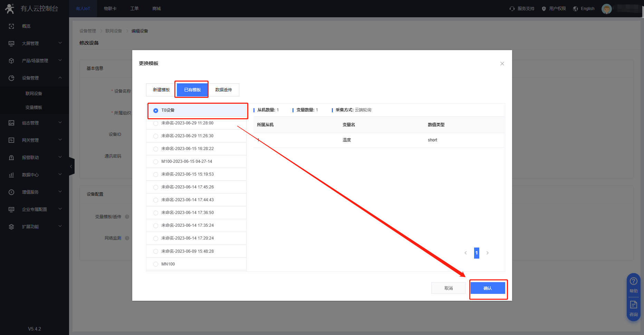
Task: Go to next page of variable table
Action: click(487, 253)
